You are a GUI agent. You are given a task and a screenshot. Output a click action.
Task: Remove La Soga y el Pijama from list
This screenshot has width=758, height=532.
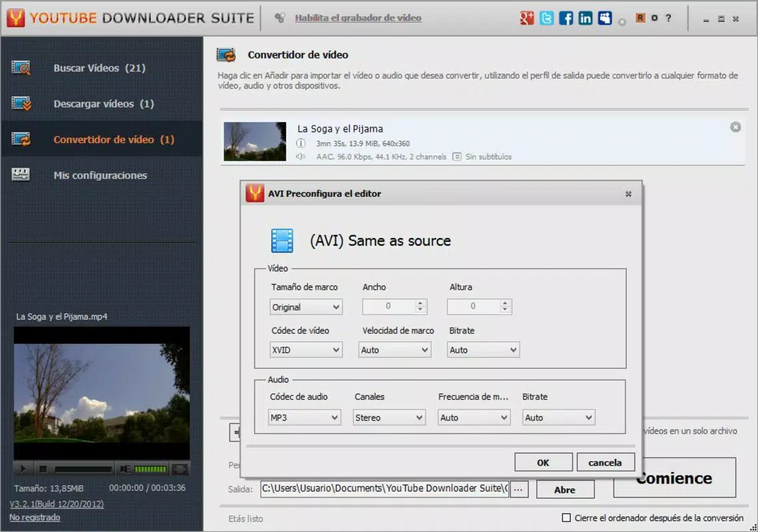[x=735, y=127]
